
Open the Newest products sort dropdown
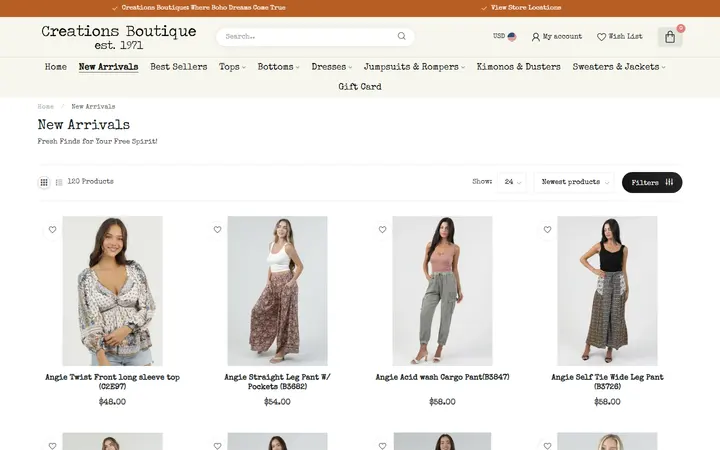(574, 182)
